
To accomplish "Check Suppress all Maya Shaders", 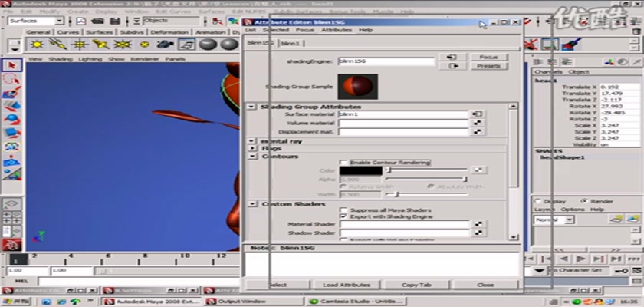I will point(343,210).
